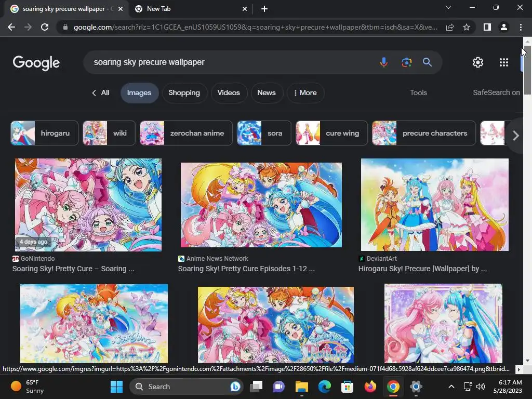Show hidden system tray icons
532x399 pixels.
click(451, 387)
